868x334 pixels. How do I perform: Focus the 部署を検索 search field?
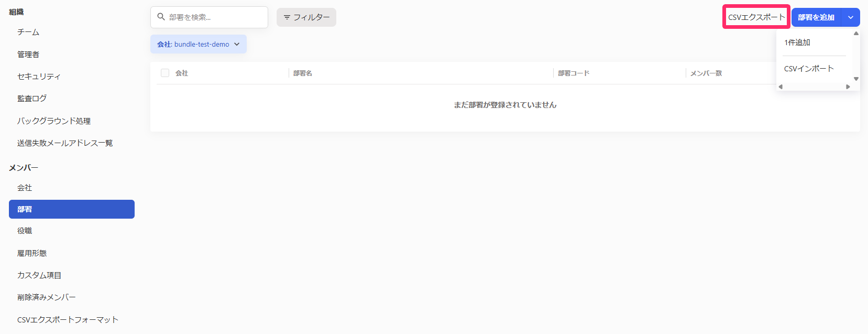pyautogui.click(x=215, y=17)
